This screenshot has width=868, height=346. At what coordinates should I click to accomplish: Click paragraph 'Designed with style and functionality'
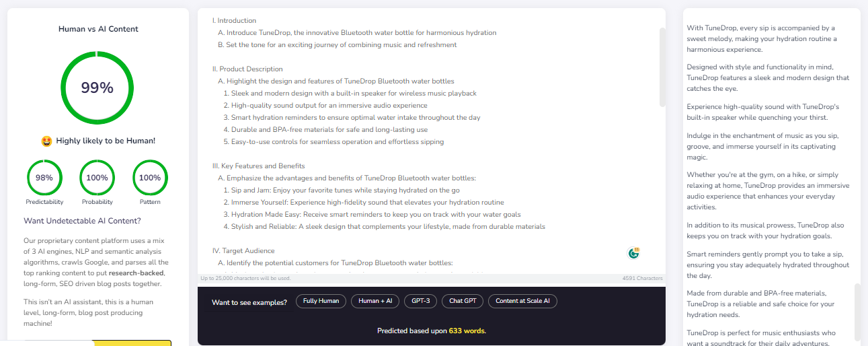(768, 77)
